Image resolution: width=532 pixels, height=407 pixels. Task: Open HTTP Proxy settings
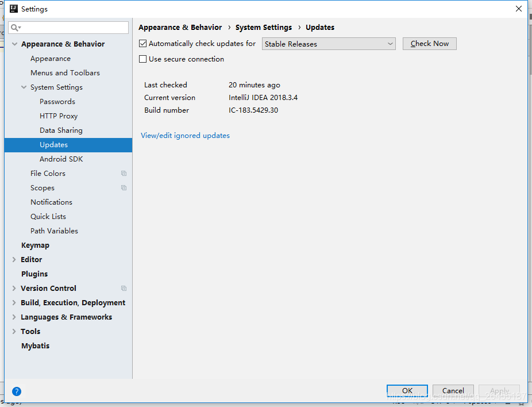pos(59,116)
